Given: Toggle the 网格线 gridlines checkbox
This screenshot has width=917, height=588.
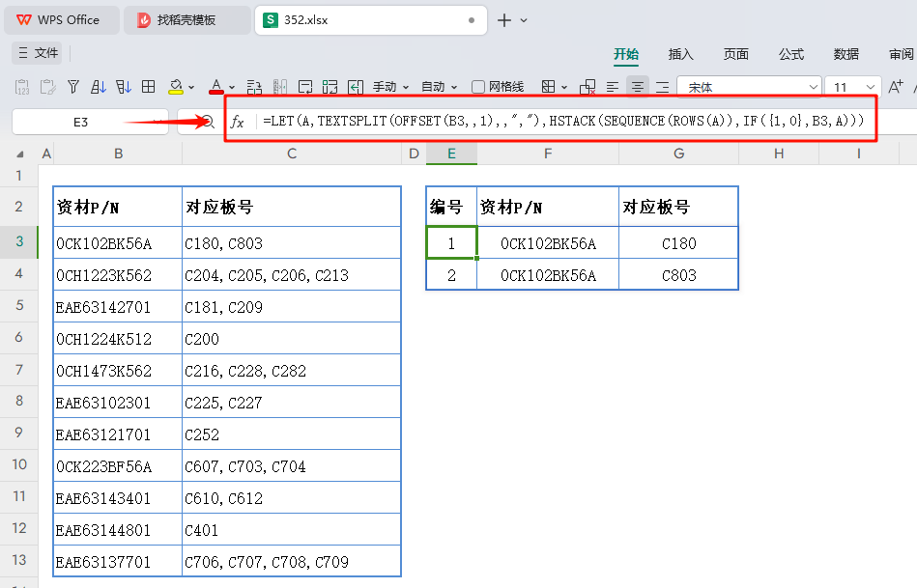Looking at the screenshot, I should pos(477,87).
